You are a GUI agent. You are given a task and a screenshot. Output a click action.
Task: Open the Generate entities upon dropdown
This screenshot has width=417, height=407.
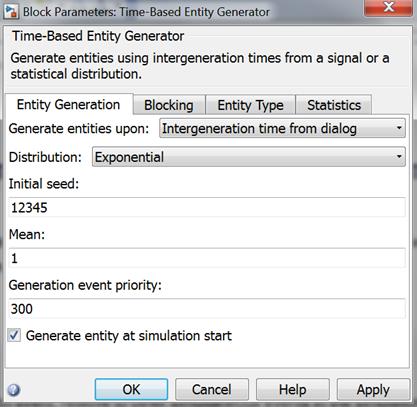pyautogui.click(x=282, y=128)
